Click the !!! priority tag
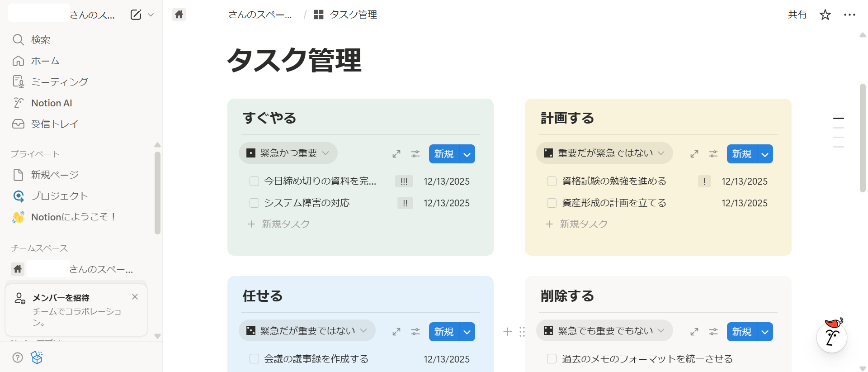Viewport: 868px width, 372px height. coord(404,181)
